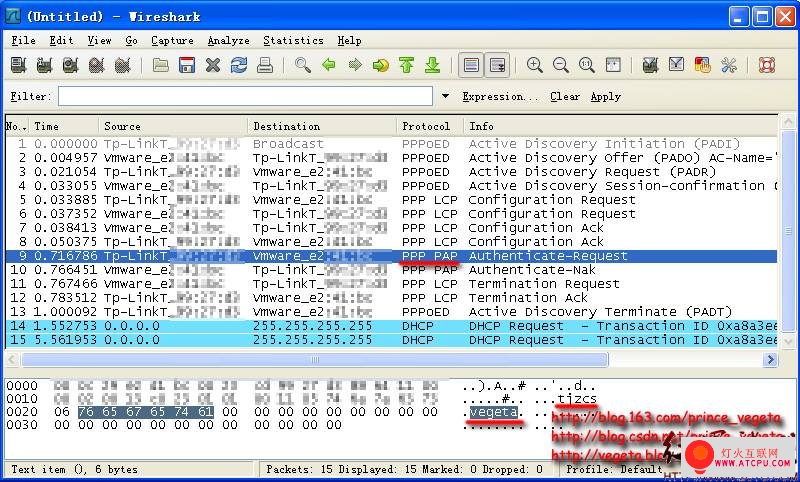Sort packets by No. column
The width and height of the screenshot is (800, 482).
[x=16, y=126]
